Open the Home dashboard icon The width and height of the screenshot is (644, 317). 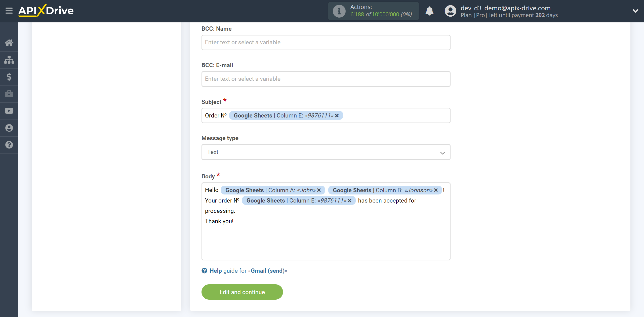[9, 43]
